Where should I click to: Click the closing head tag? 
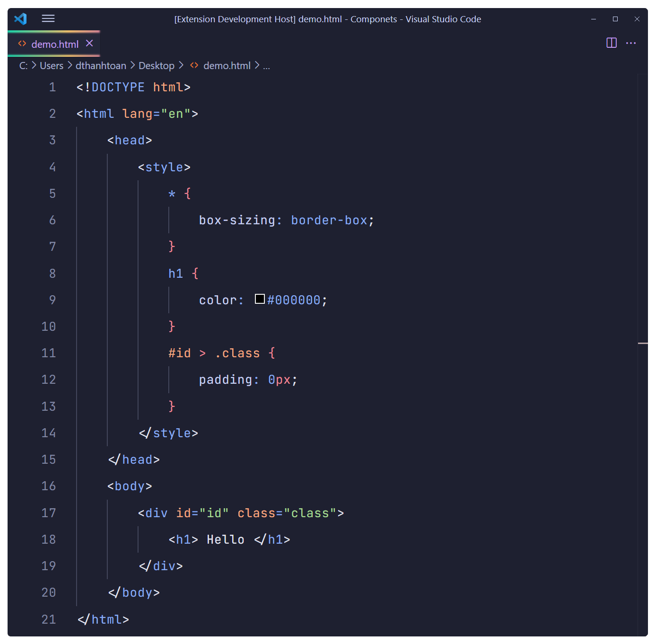(134, 459)
